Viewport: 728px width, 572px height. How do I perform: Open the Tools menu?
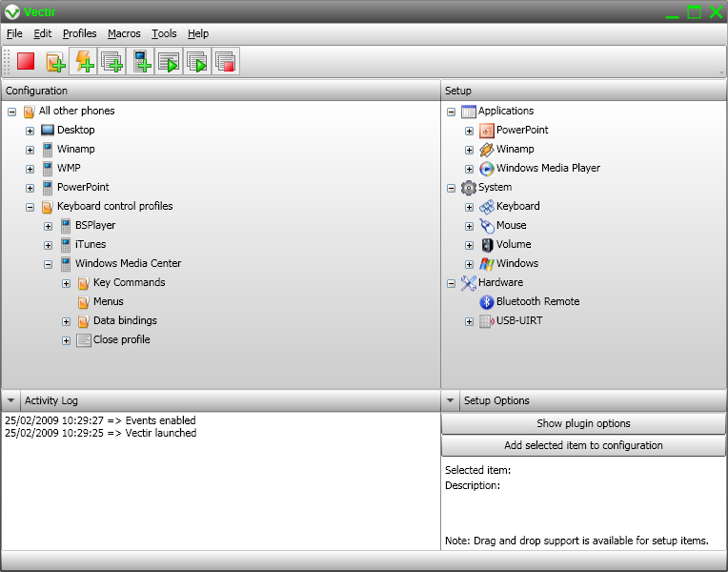164,33
